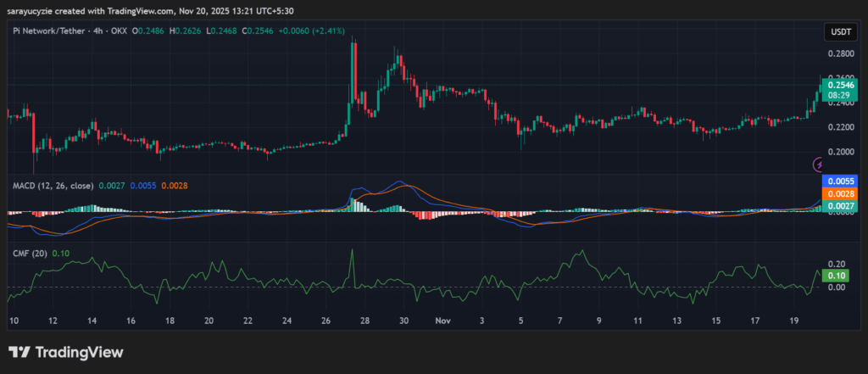Click date axis label 22
Viewport: 868px width, 374px height.
(248, 321)
